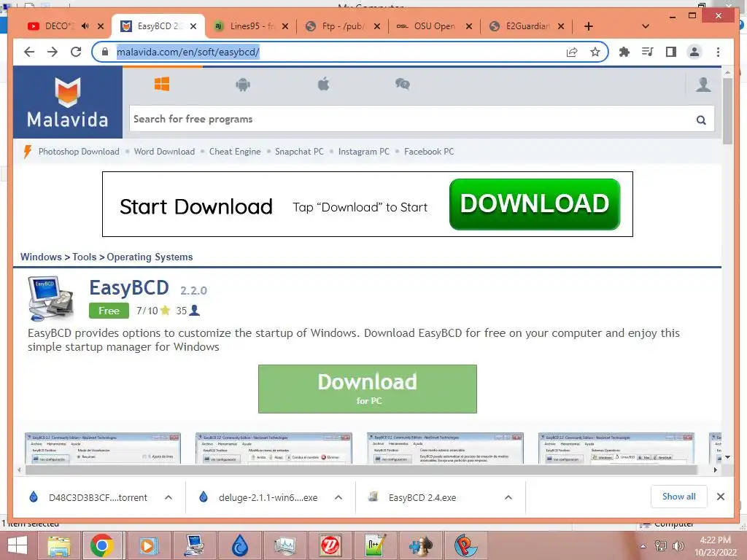Open the Facebook PC link
Image resolution: width=747 pixels, height=560 pixels.
point(429,152)
